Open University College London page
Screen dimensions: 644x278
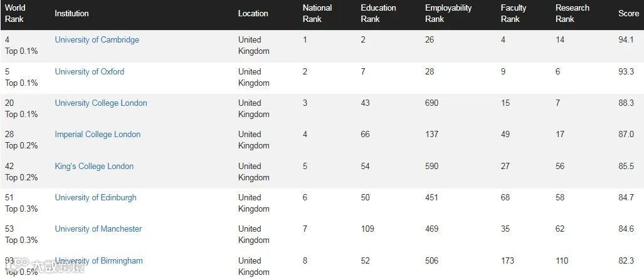point(100,103)
